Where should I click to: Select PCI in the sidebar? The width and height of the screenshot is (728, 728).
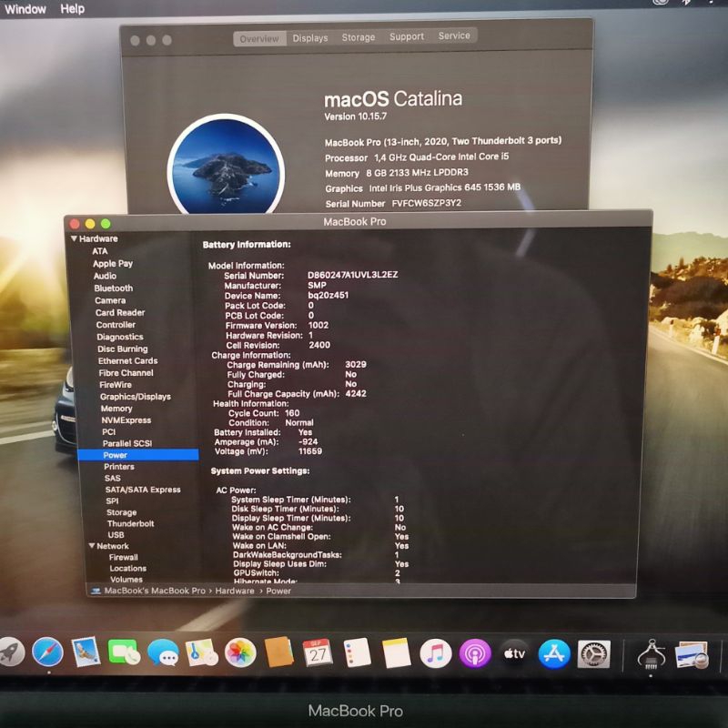(x=108, y=431)
